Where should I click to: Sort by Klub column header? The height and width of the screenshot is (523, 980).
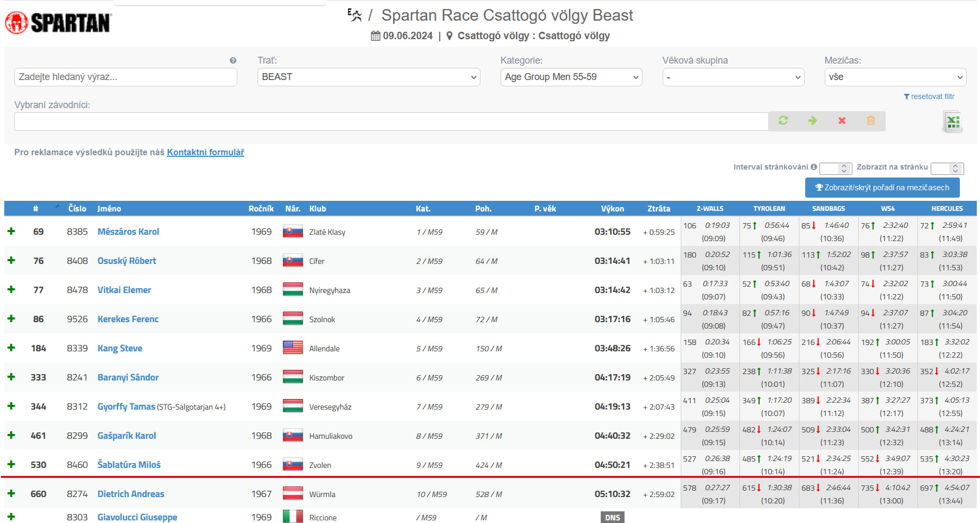pyautogui.click(x=318, y=209)
